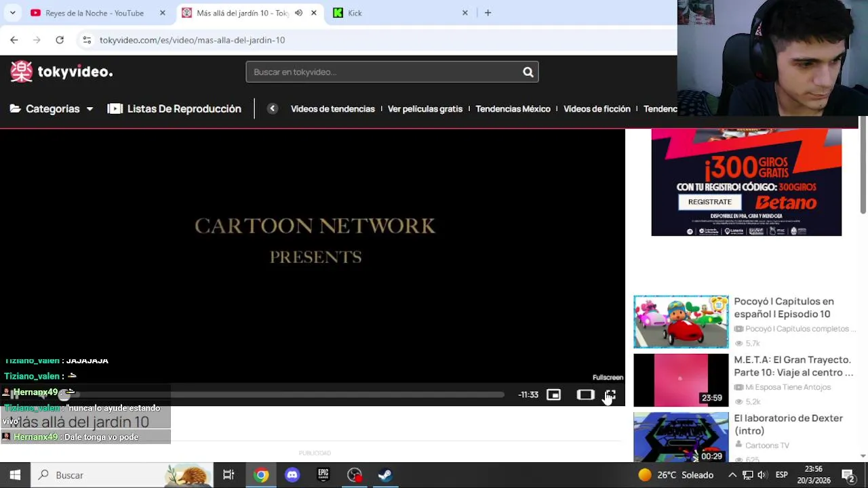Open Ver películas gratis link
The image size is (868, 488).
(425, 108)
